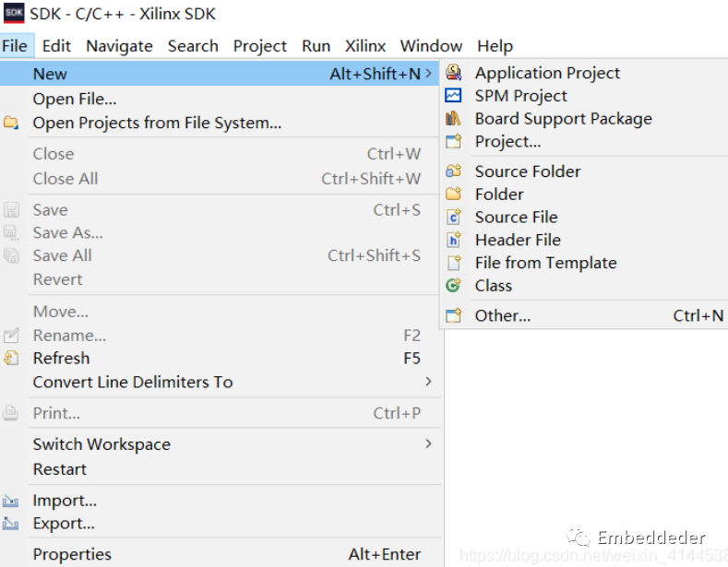Viewport: 728px width, 567px height.
Task: Expand the Switch Workspace submenu arrow
Action: pos(428,443)
